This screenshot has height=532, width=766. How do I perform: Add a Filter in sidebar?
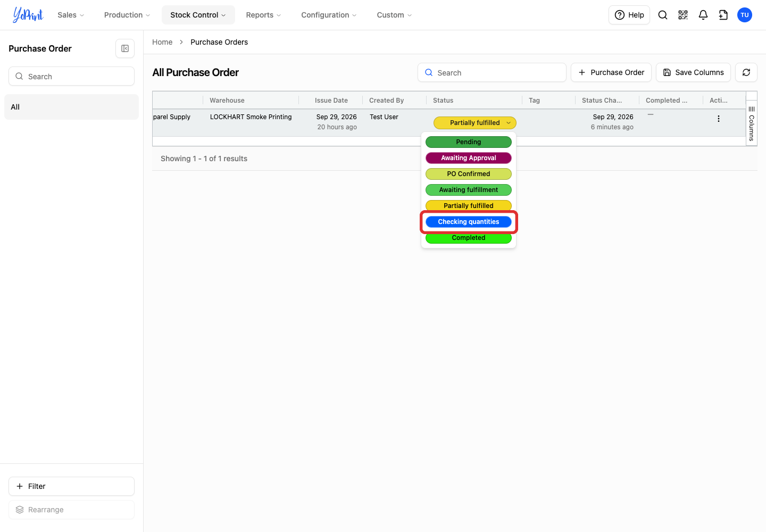click(x=71, y=486)
